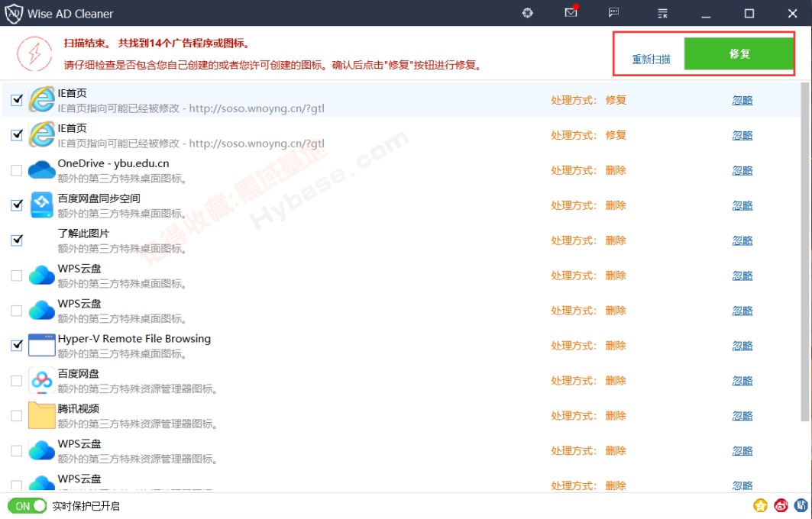This screenshot has width=812, height=519.
Task: Click the IE icon of the second IE首页 row
Action: (x=41, y=134)
